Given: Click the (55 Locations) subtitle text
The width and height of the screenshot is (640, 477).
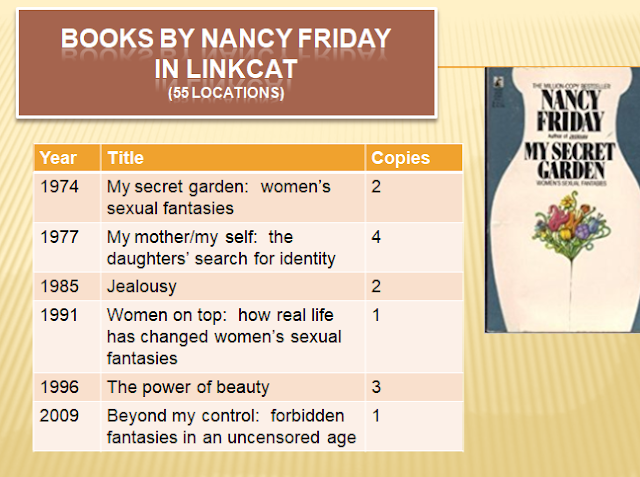Looking at the screenshot, I should tap(226, 93).
